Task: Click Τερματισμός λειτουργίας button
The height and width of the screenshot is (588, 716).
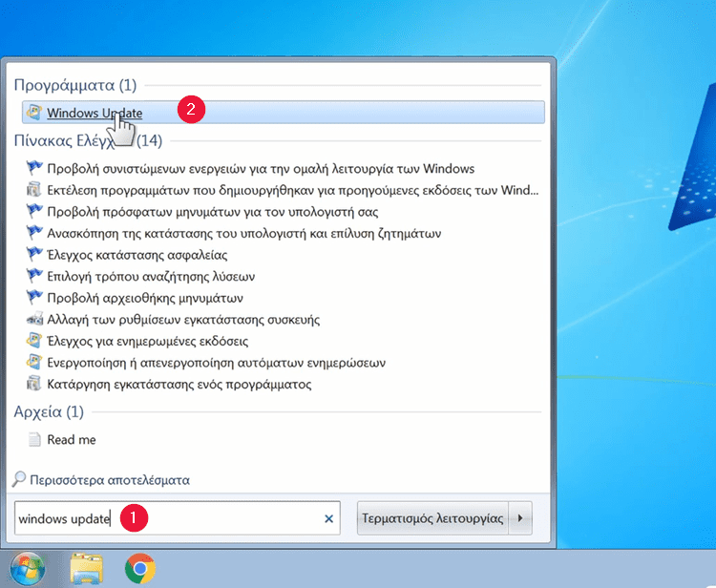Action: 432,518
